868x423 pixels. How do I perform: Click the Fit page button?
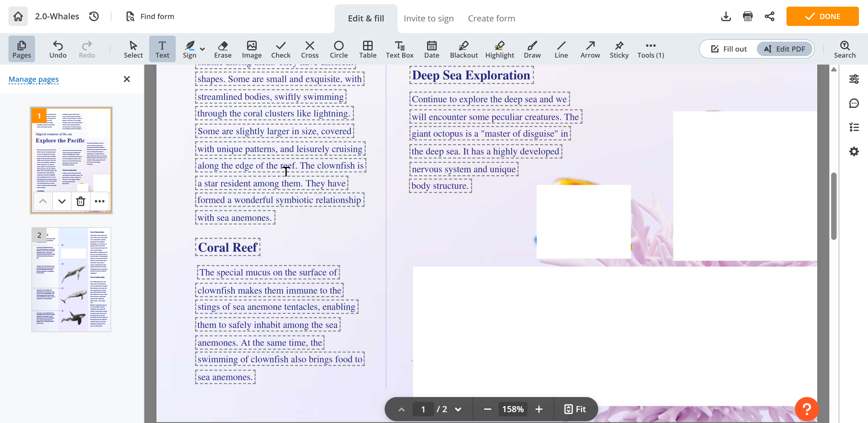tap(575, 409)
